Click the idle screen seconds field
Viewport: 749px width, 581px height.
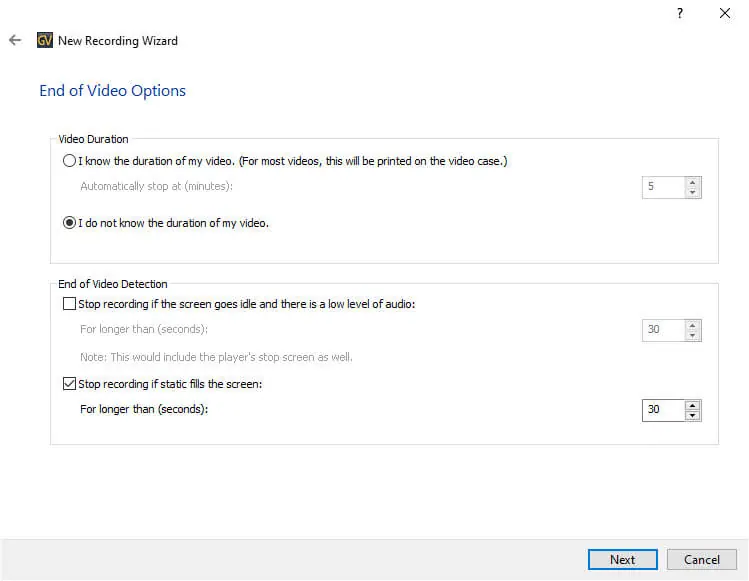[663, 330]
